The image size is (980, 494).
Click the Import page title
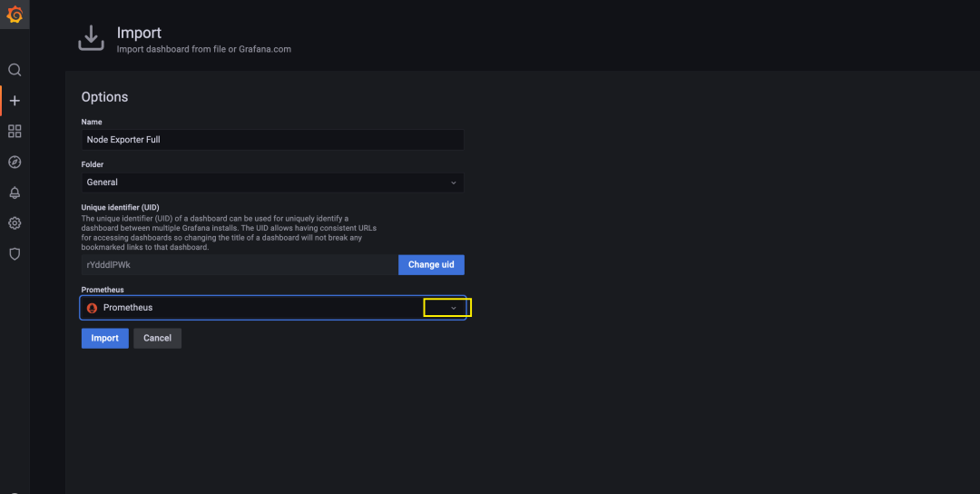point(139,33)
